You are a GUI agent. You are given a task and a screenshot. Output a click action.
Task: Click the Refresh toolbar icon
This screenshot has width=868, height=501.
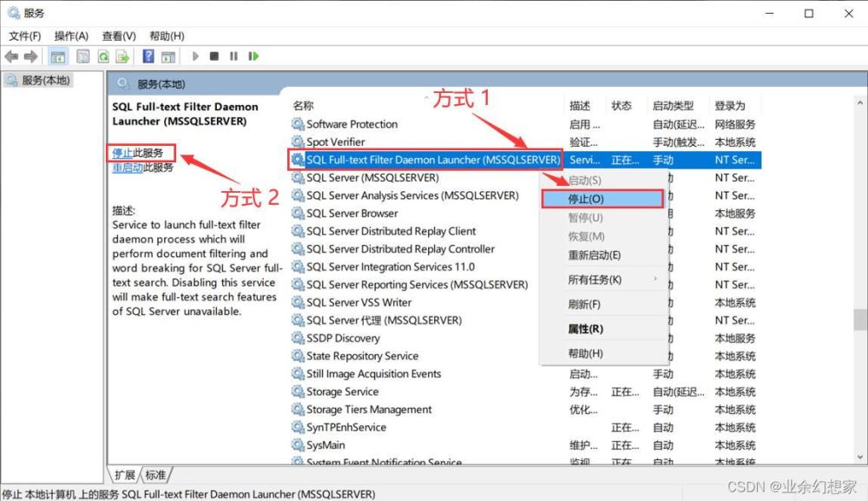(103, 56)
